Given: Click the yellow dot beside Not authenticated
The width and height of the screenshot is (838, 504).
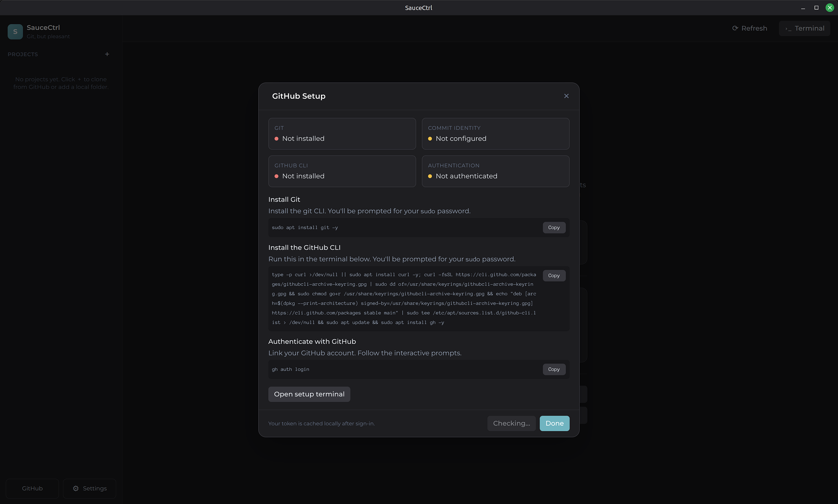Looking at the screenshot, I should (430, 176).
